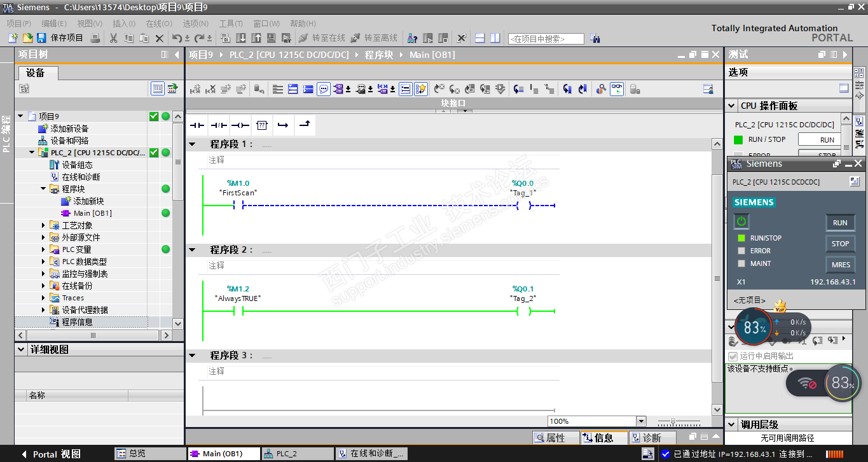Image resolution: width=868 pixels, height=462 pixels.
Task: Insert an empty box instruction
Action: pyautogui.click(x=261, y=125)
